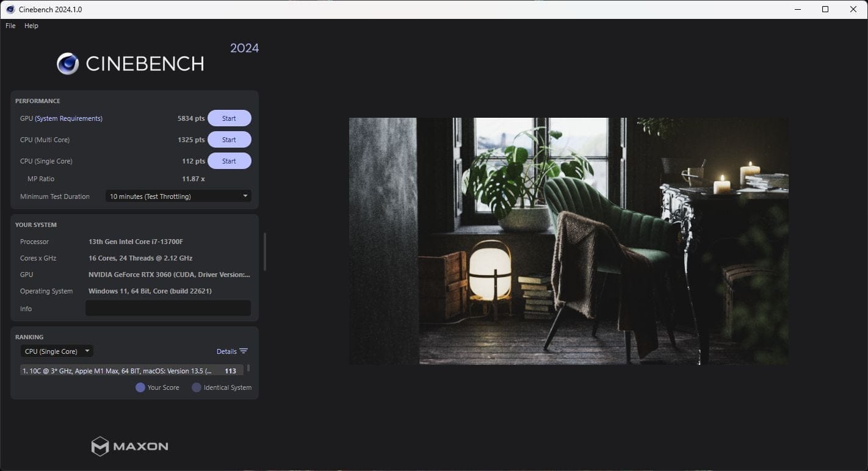This screenshot has width=868, height=471.
Task: Click the Identical System legend circle
Action: (197, 387)
